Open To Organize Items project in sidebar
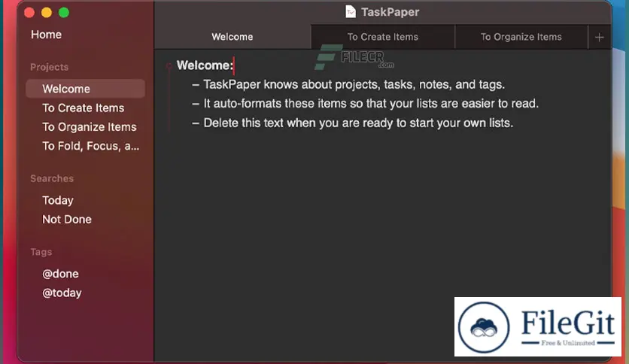This screenshot has width=629, height=364. [90, 126]
